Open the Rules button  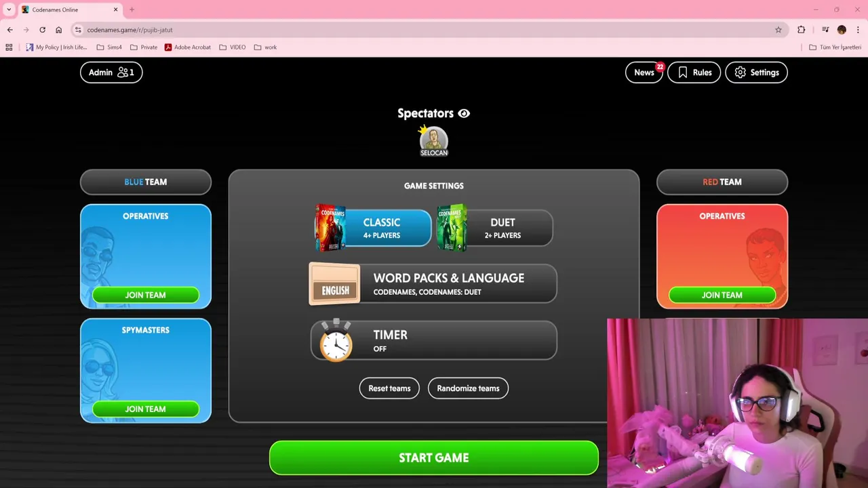click(694, 73)
